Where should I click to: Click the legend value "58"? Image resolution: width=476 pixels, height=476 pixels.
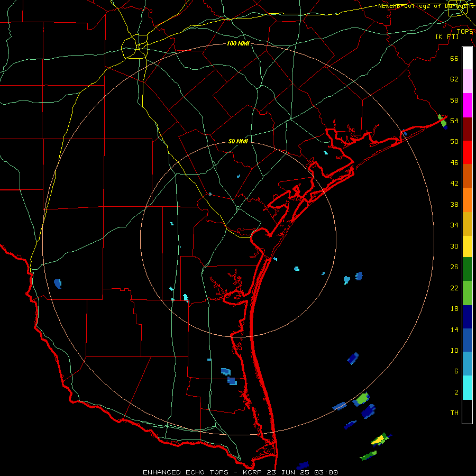click(x=454, y=100)
